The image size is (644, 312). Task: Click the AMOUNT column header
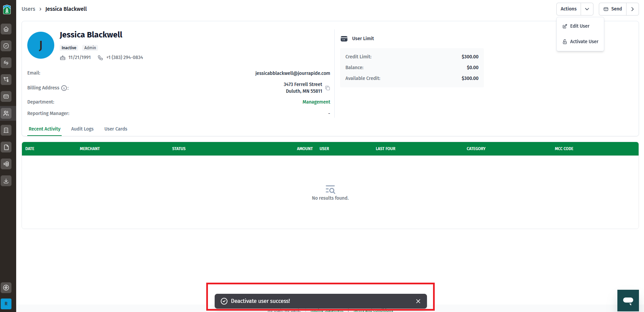click(305, 149)
